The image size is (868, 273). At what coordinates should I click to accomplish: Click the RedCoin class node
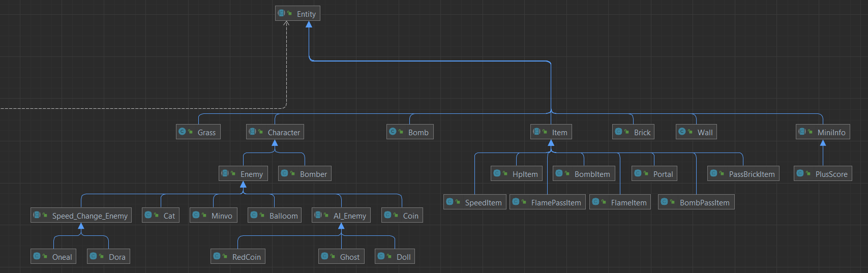238,256
